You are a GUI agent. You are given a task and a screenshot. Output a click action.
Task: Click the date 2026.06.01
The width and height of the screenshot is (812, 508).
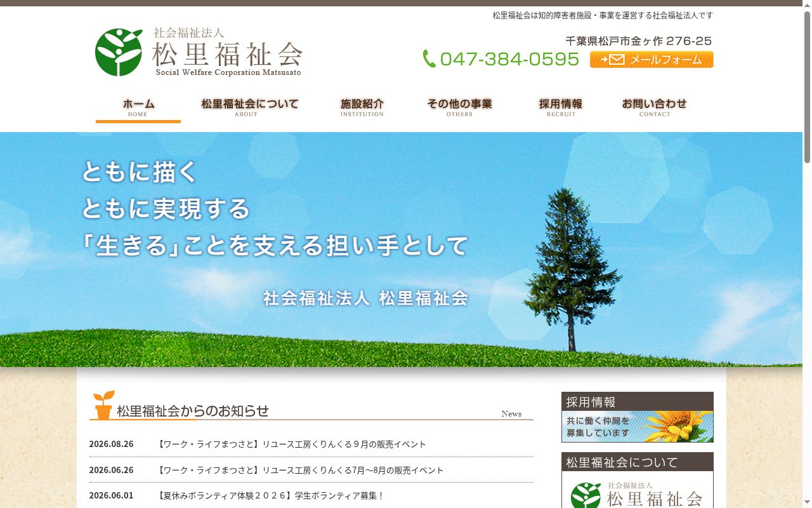112,496
